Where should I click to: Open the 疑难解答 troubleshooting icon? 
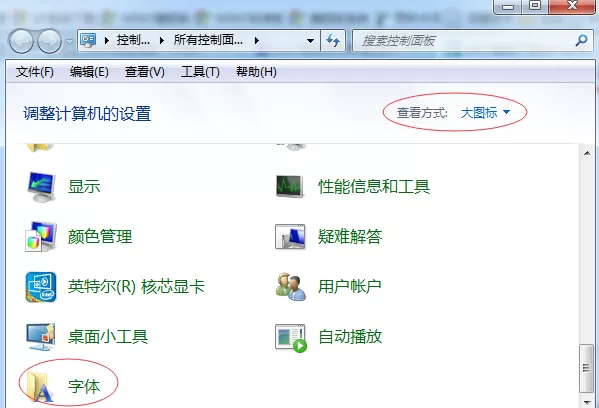(x=290, y=236)
